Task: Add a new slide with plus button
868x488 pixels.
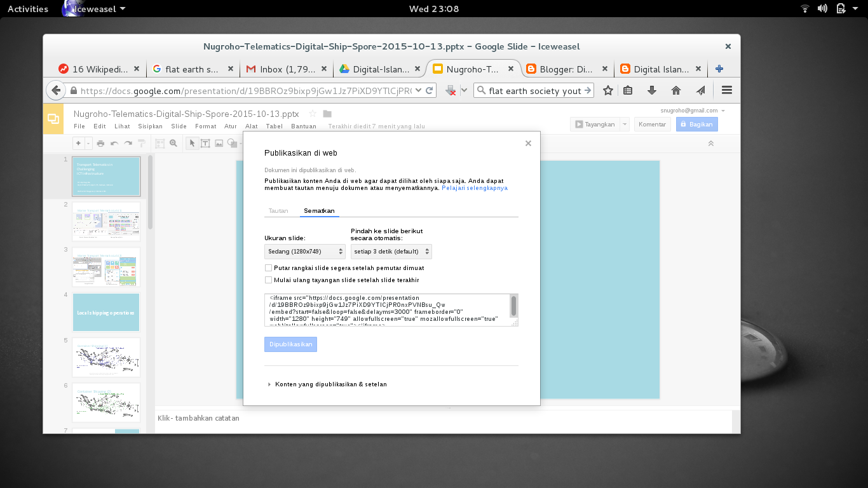Action: tap(78, 144)
